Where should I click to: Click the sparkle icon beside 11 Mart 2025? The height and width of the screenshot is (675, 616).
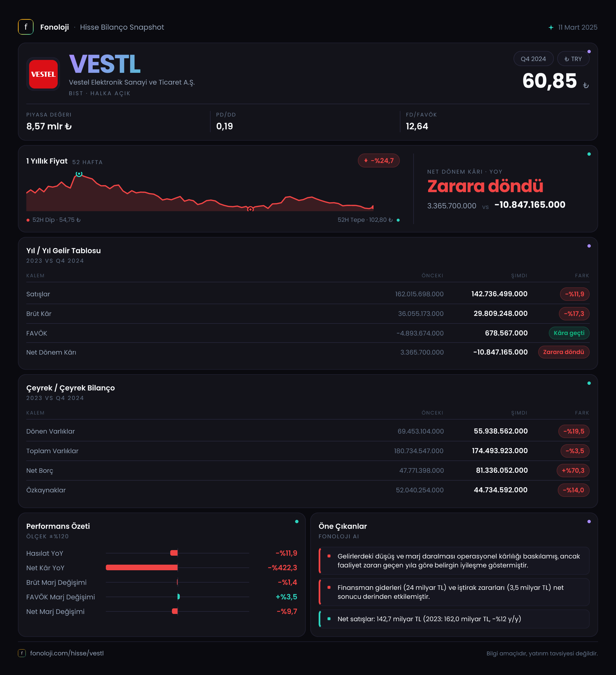(x=551, y=27)
